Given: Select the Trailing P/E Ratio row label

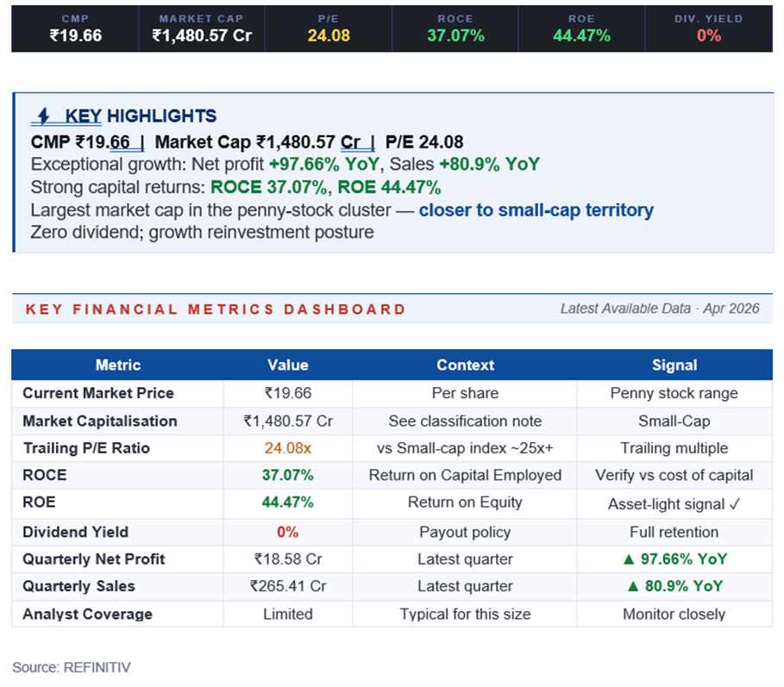Looking at the screenshot, I should coord(86,448).
